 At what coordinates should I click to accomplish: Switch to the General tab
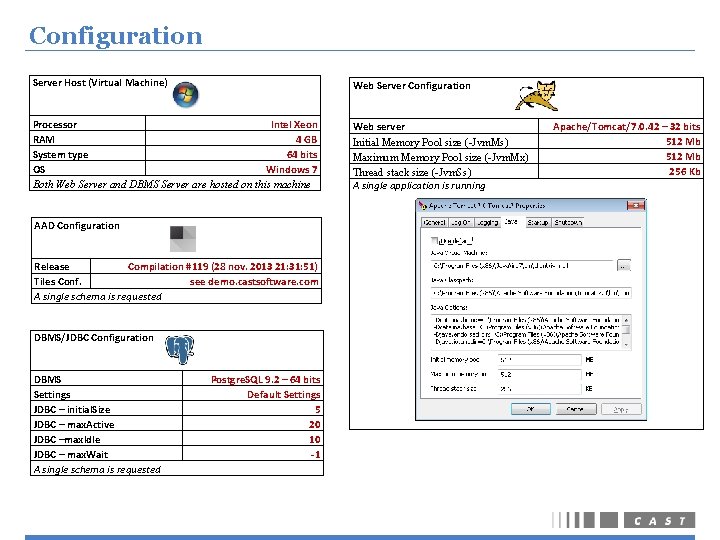(434, 222)
